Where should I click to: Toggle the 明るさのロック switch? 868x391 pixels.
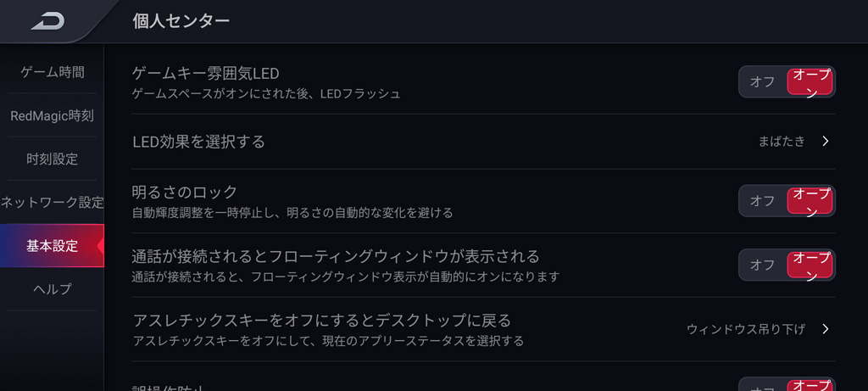[x=786, y=201]
